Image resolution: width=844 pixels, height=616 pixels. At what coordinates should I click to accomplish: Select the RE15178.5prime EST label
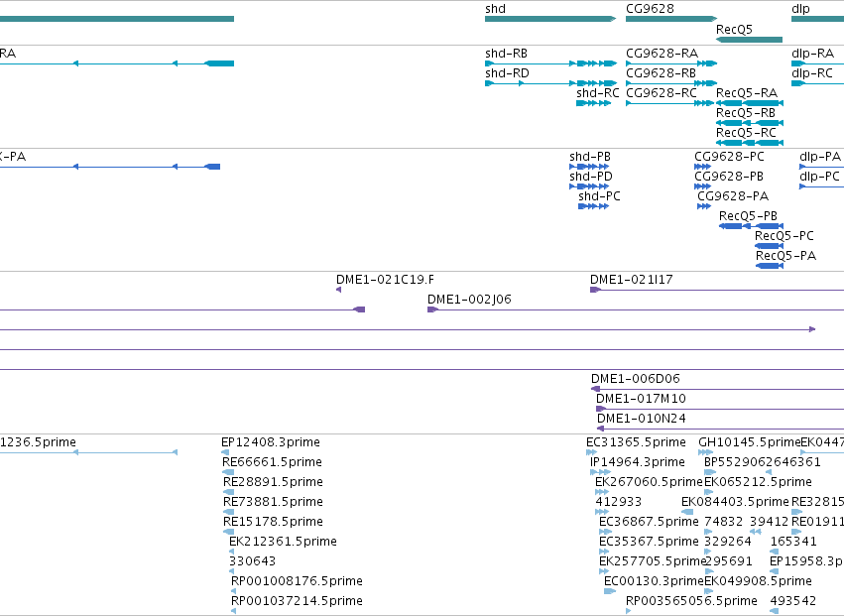pyautogui.click(x=273, y=523)
